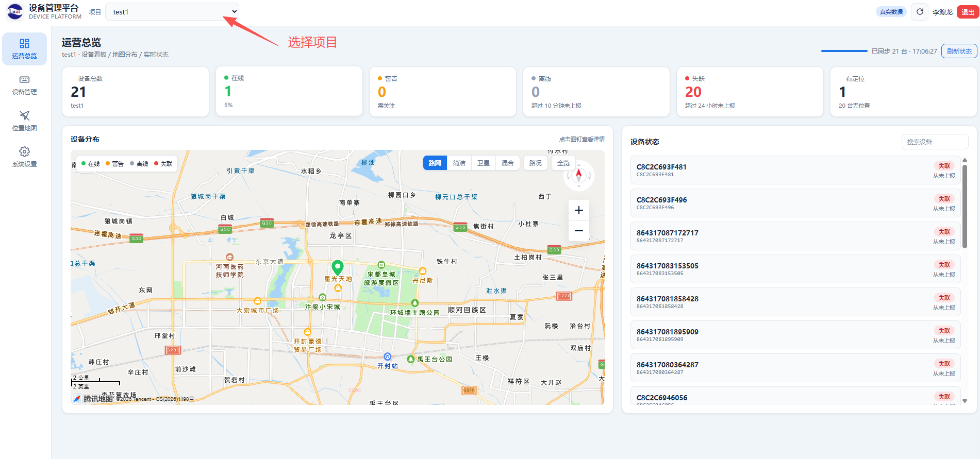
Task: Select the 路网 map type
Action: point(435,163)
